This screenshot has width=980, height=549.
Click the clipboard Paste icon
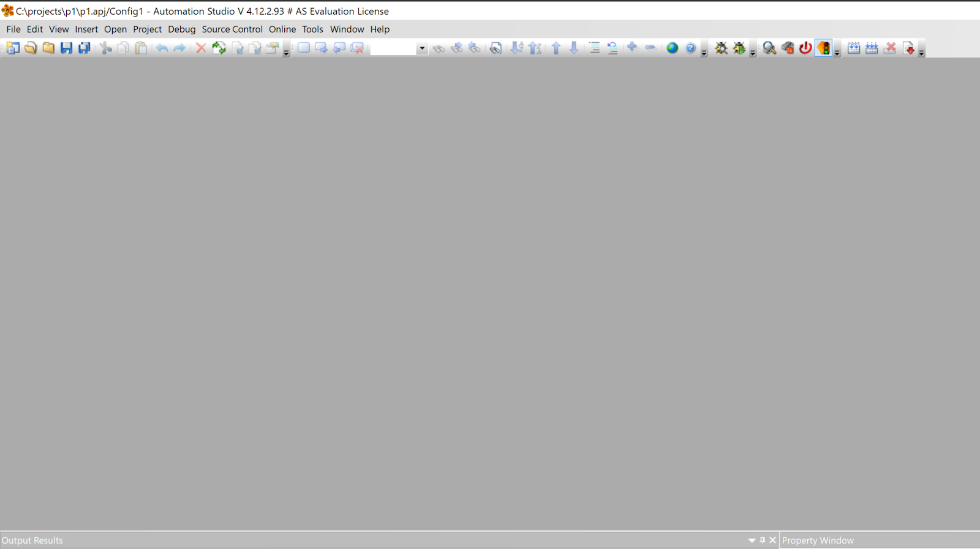click(141, 48)
